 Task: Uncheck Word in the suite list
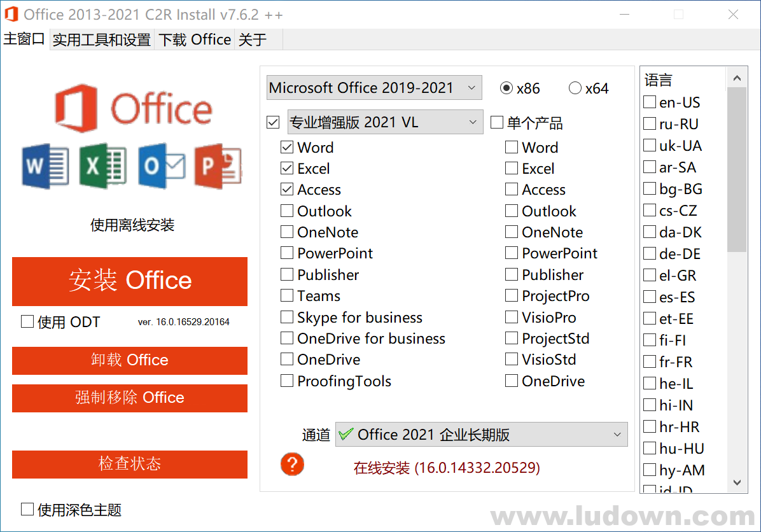[287, 146]
